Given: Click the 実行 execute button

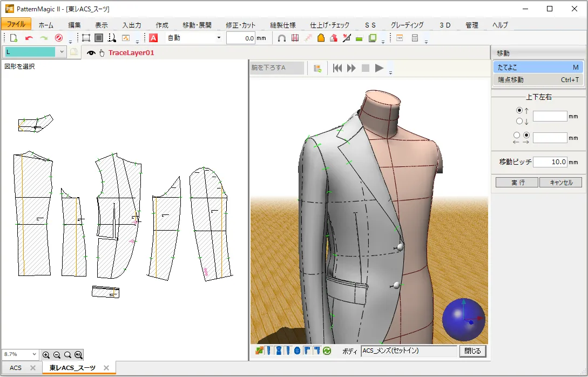Looking at the screenshot, I should pos(517,183).
